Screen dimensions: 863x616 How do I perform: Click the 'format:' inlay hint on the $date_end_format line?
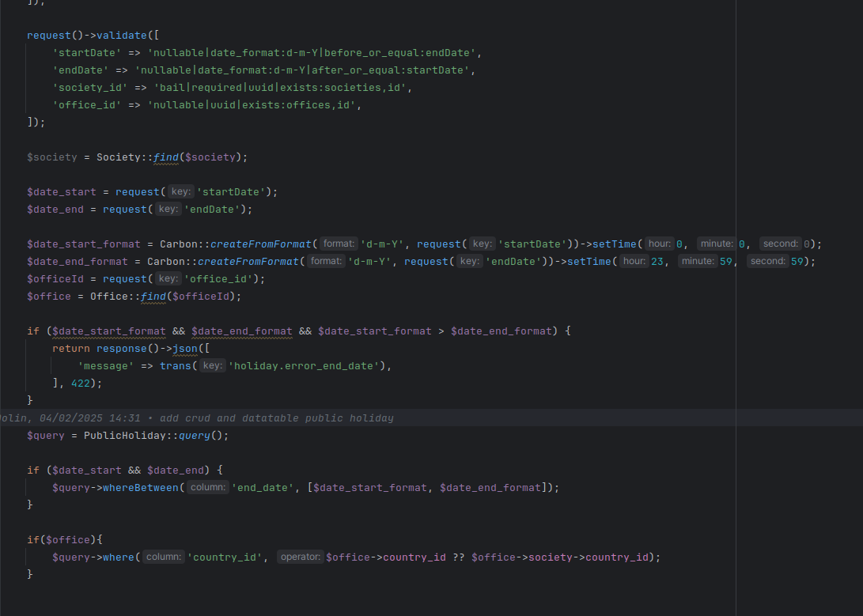coord(326,261)
